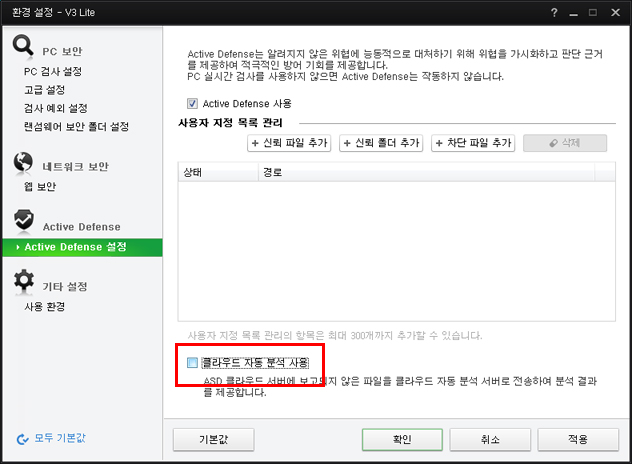Click the 모두 기본값 refresh icon
The width and height of the screenshot is (632, 464).
point(23,439)
